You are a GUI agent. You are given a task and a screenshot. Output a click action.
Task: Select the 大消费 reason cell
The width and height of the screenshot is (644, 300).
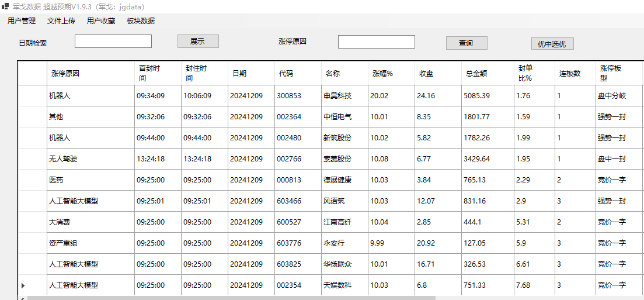[90, 222]
